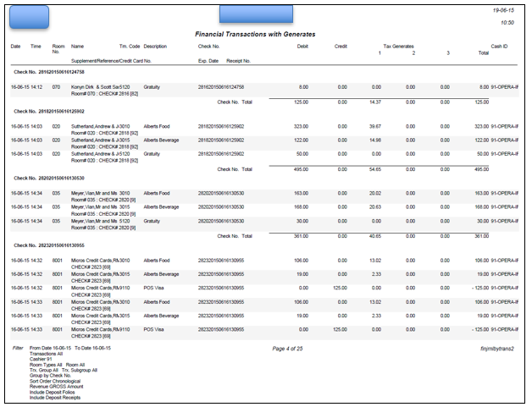Viewport: 532px width, 407px height.
Task: Click the Description column header
Action: 155,46
